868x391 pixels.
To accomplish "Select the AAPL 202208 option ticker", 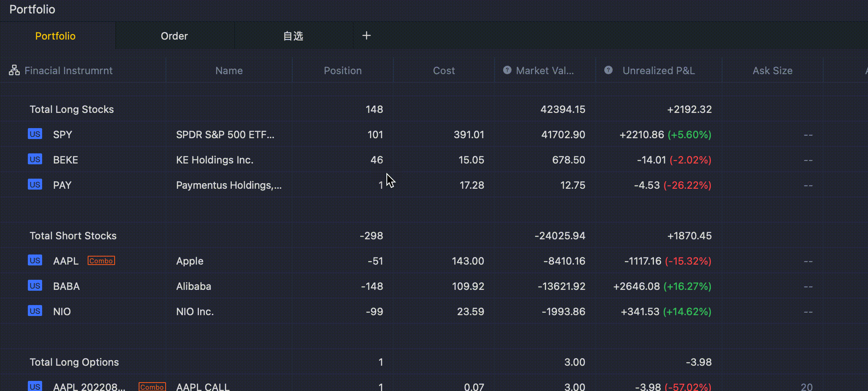I will pyautogui.click(x=89, y=386).
